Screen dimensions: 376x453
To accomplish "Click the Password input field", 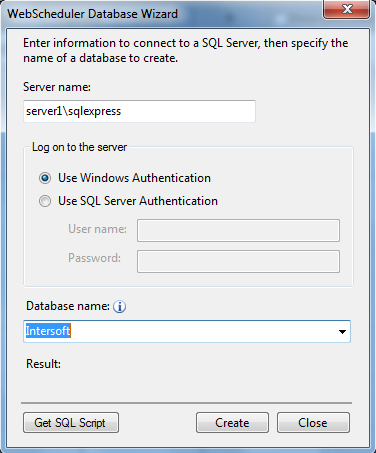I will point(238,261).
